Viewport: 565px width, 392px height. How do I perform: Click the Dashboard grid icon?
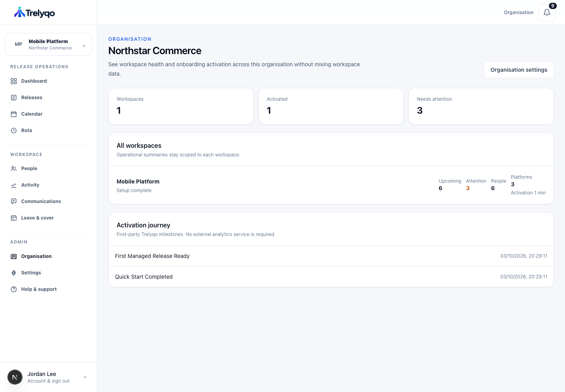tap(14, 81)
